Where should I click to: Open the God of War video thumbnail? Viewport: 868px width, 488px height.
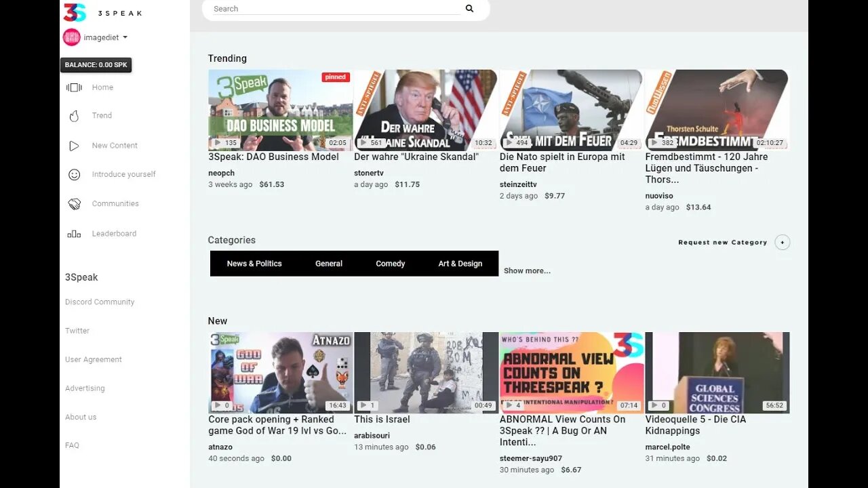pos(281,373)
